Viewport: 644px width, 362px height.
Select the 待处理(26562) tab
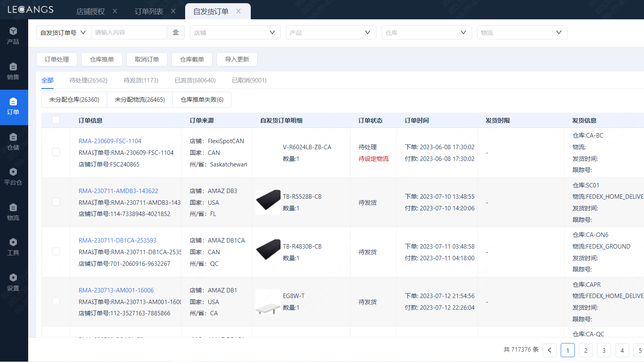pyautogui.click(x=89, y=80)
